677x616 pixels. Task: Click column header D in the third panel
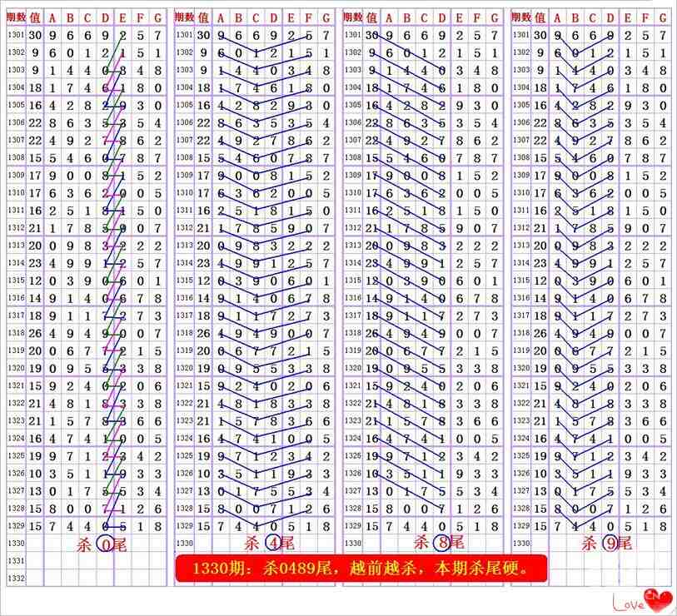click(x=441, y=17)
